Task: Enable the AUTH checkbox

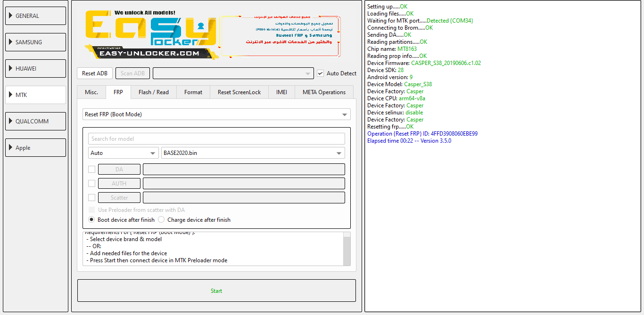Action: pos(92,184)
